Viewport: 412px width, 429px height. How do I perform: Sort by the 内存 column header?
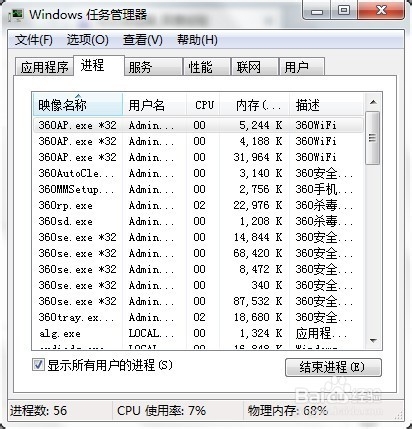(254, 105)
